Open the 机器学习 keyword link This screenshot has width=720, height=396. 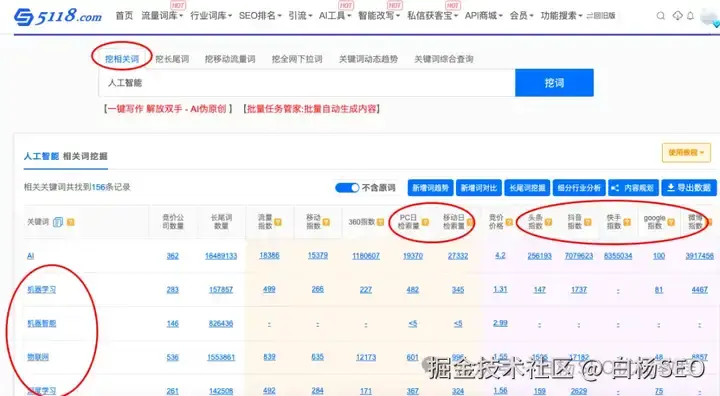tap(42, 289)
